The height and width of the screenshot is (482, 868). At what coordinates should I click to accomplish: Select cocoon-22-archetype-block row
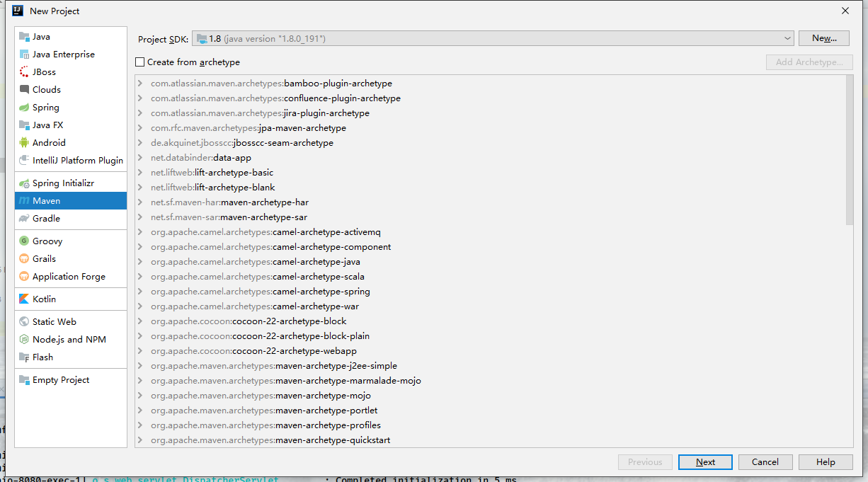tap(490, 321)
